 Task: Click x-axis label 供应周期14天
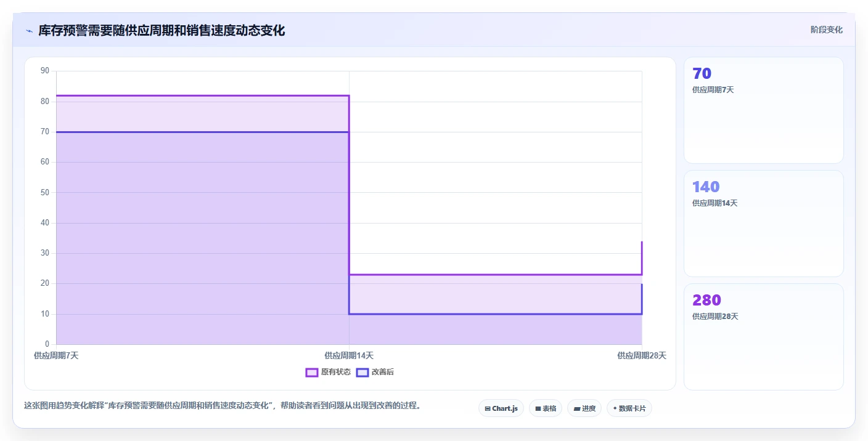(349, 355)
